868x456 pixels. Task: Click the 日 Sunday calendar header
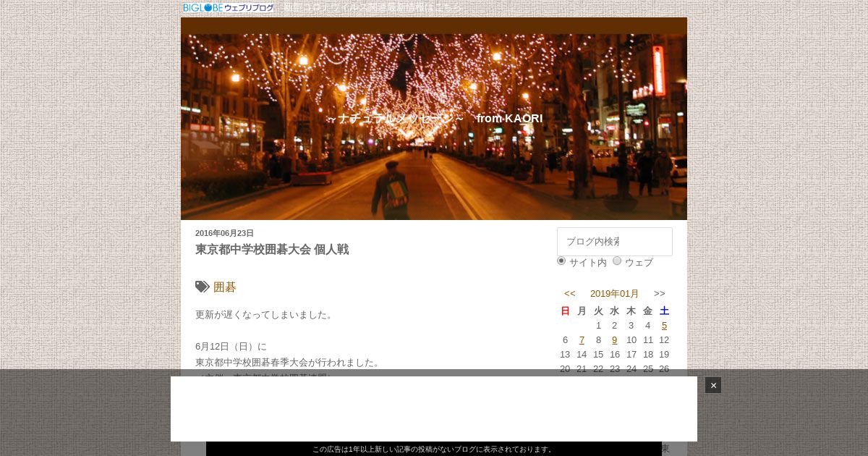[565, 311]
